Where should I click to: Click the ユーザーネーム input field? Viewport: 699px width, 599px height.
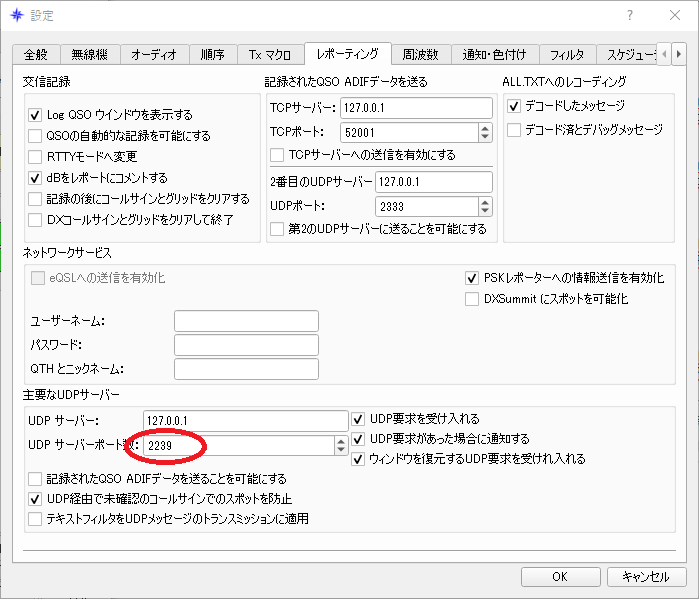tap(246, 321)
